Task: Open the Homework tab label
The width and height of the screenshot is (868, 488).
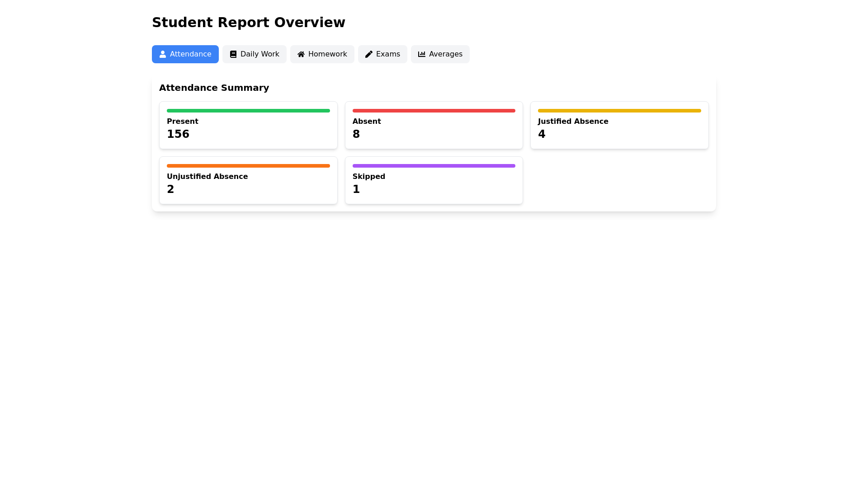Action: click(328, 54)
